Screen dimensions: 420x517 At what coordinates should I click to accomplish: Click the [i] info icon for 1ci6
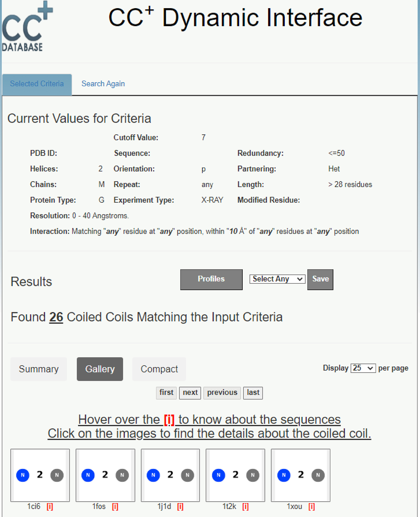50,506
